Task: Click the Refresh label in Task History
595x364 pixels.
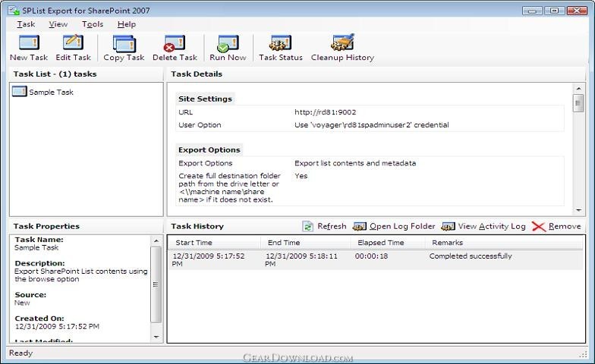Action: point(332,226)
